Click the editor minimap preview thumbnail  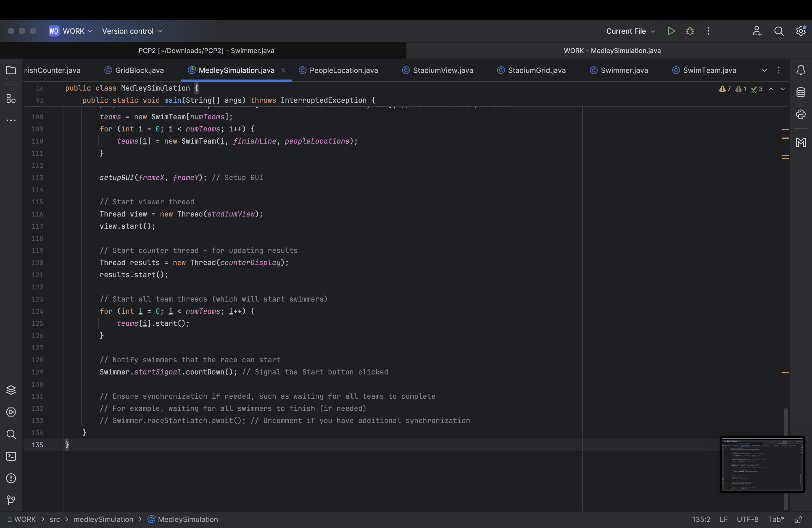[x=762, y=464]
